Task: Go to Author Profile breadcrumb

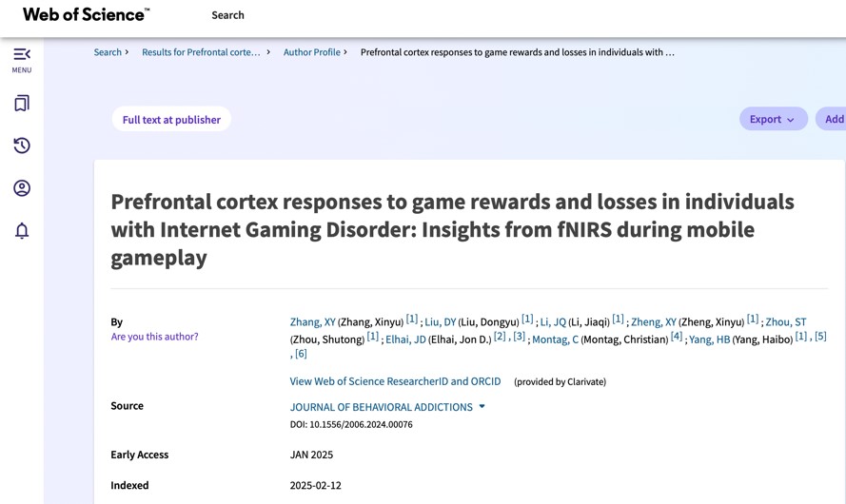Action: point(312,52)
